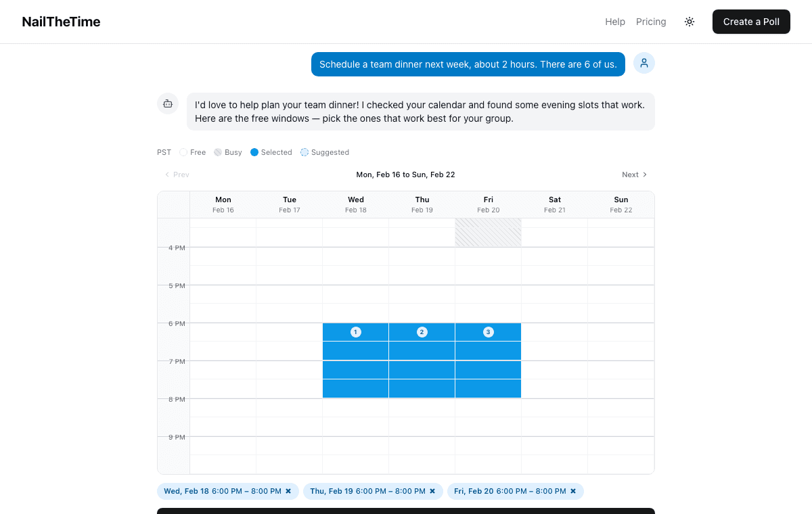The image size is (812, 514).
Task: Toggle the Busy legend filter
Action: click(218, 152)
